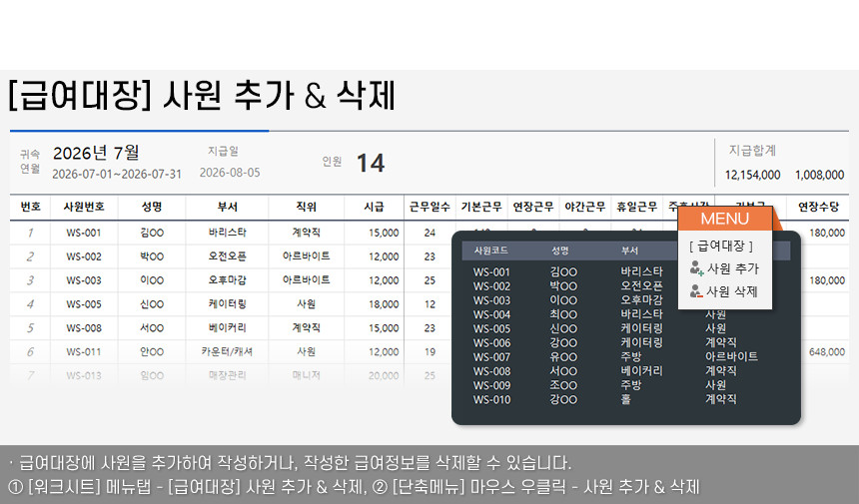Choose 사원 추가 text in the menu

point(733,268)
